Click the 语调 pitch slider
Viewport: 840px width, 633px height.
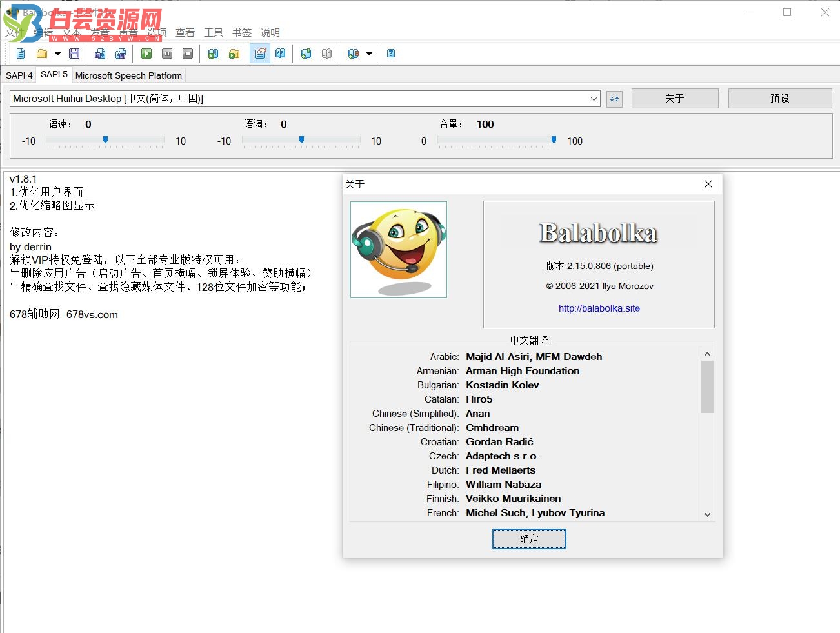(301, 140)
